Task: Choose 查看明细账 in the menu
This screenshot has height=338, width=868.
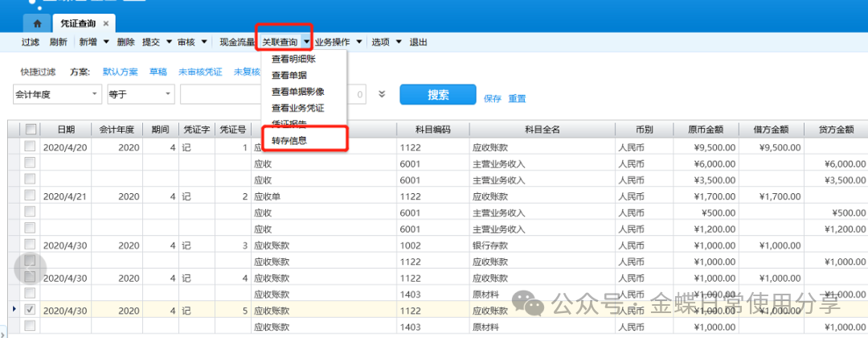Action: click(x=293, y=59)
